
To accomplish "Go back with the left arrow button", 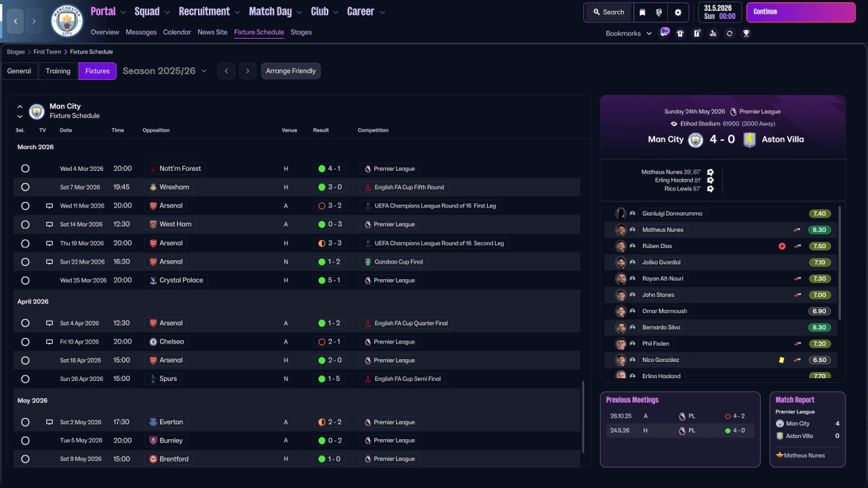I will click(14, 21).
